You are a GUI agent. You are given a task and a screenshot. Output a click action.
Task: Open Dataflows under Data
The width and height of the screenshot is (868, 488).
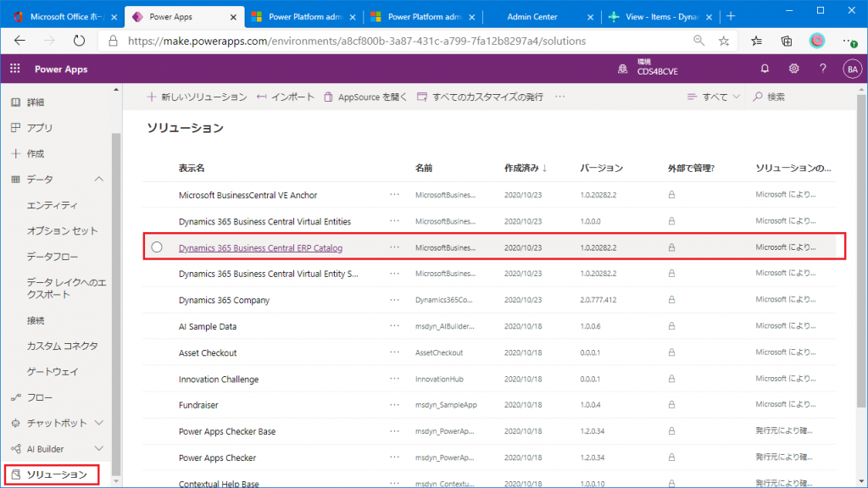pos(53,257)
